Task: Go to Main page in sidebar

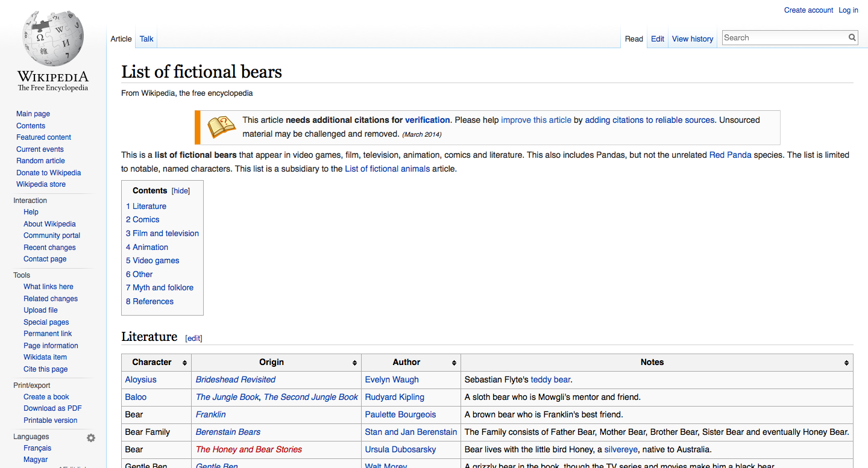Action: click(33, 114)
